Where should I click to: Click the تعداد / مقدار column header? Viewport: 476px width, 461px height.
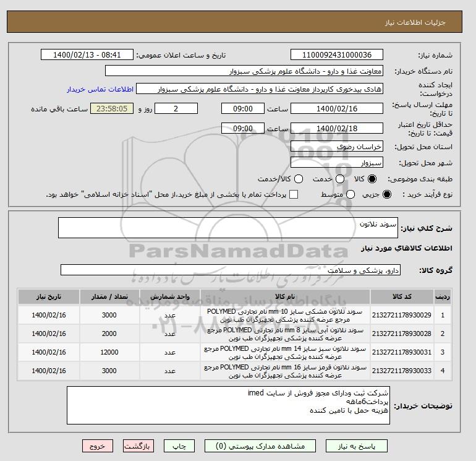click(109, 296)
